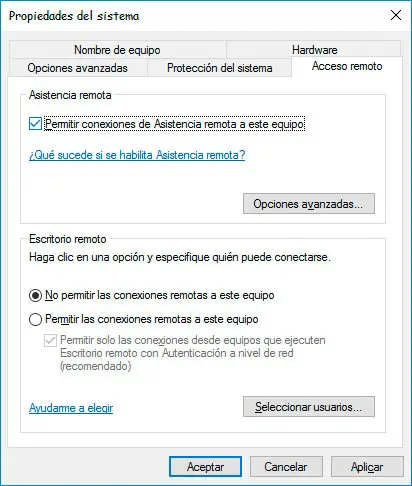
Task: Open the Hardware tab
Action: click(314, 50)
